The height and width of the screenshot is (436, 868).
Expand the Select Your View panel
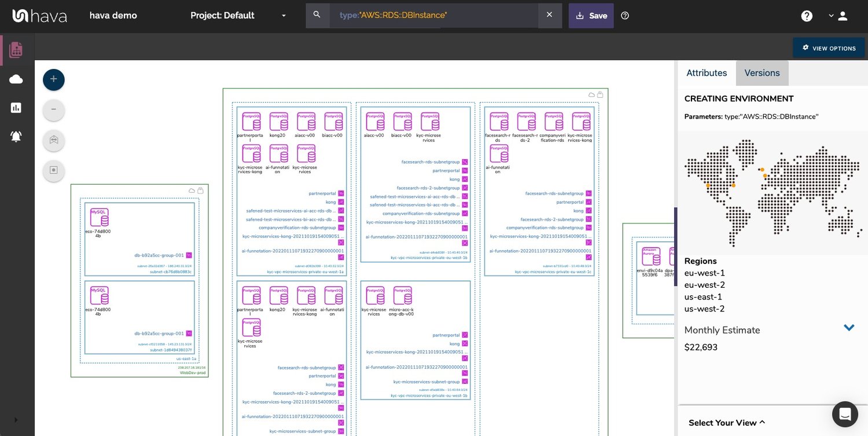[727, 423]
